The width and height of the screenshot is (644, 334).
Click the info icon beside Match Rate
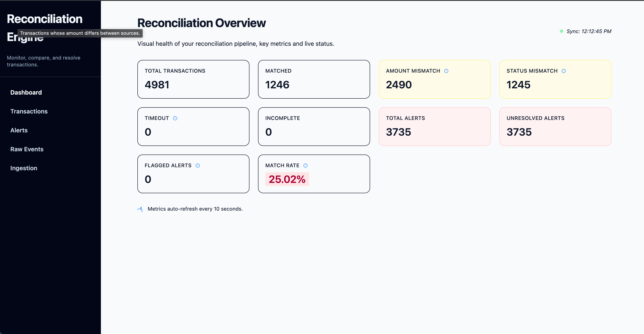tap(305, 165)
